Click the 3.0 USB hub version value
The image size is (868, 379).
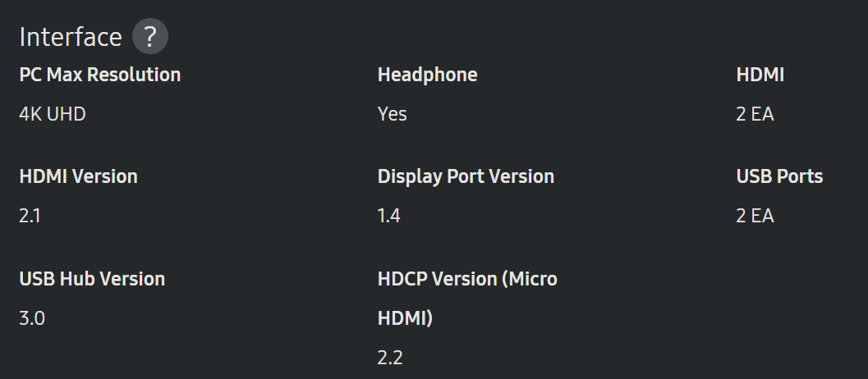click(32, 317)
